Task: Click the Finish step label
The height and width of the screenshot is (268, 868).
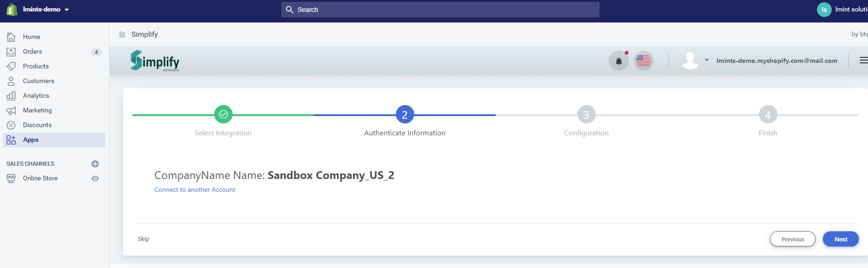Action: click(x=768, y=133)
